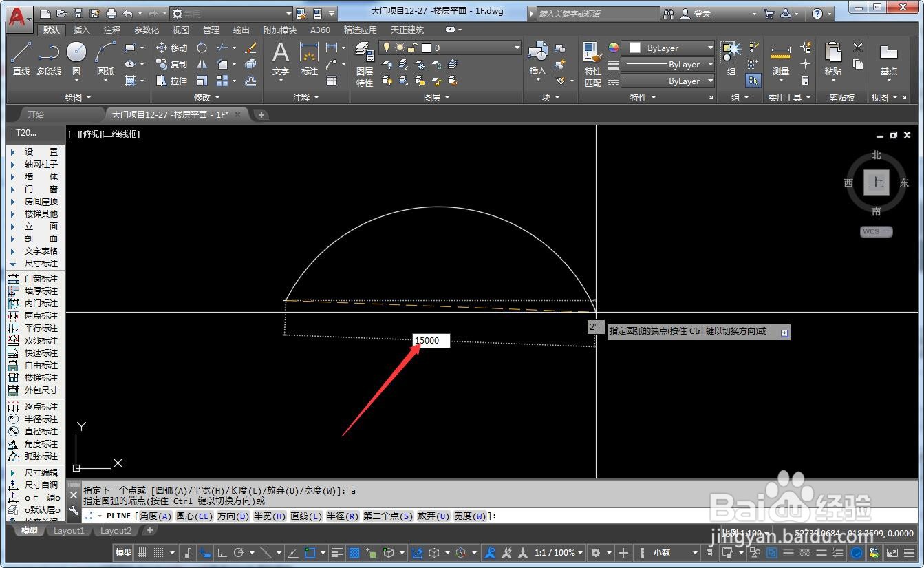Screen dimensions: 924x568
Task: Click the Move (移动) tool
Action: pyautogui.click(x=171, y=48)
